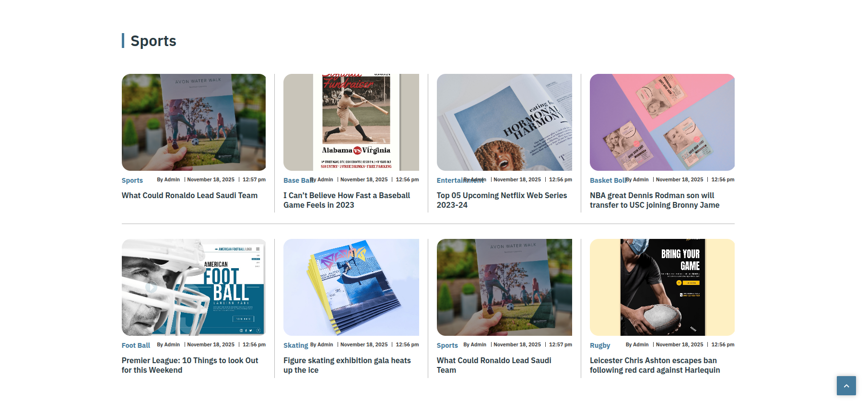Click the Hormonal Harmony magazine thumbnail
Image resolution: width=868 pixels, height=402 pixels.
click(x=504, y=122)
